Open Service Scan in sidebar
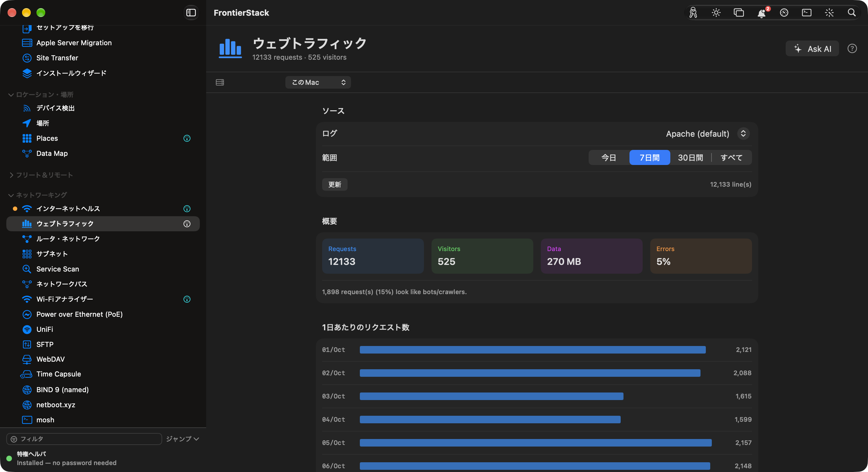868x472 pixels. (x=103, y=269)
